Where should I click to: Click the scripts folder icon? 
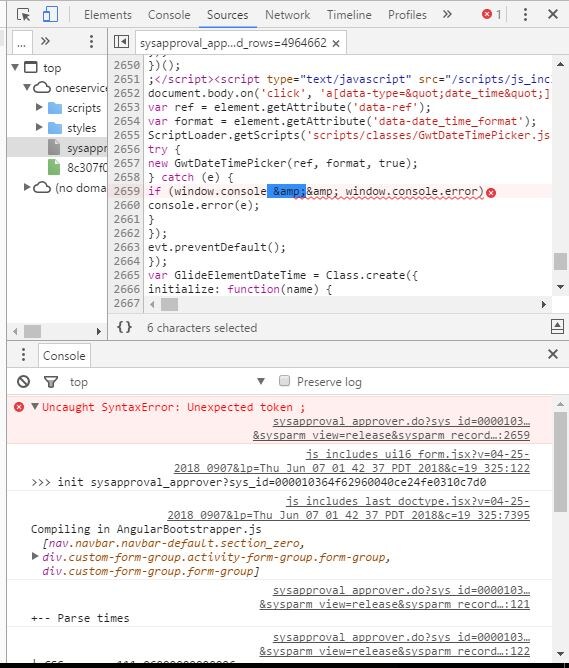pos(55,108)
